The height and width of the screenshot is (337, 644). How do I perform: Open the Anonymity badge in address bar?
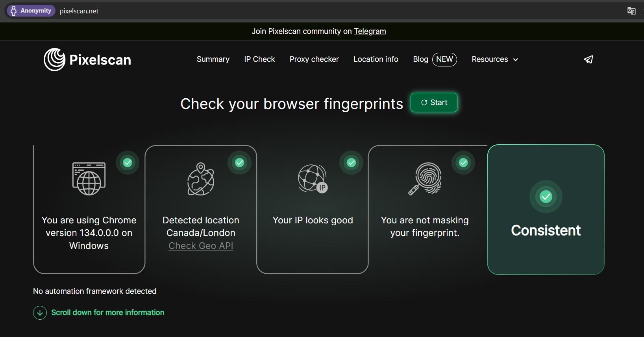click(x=31, y=11)
